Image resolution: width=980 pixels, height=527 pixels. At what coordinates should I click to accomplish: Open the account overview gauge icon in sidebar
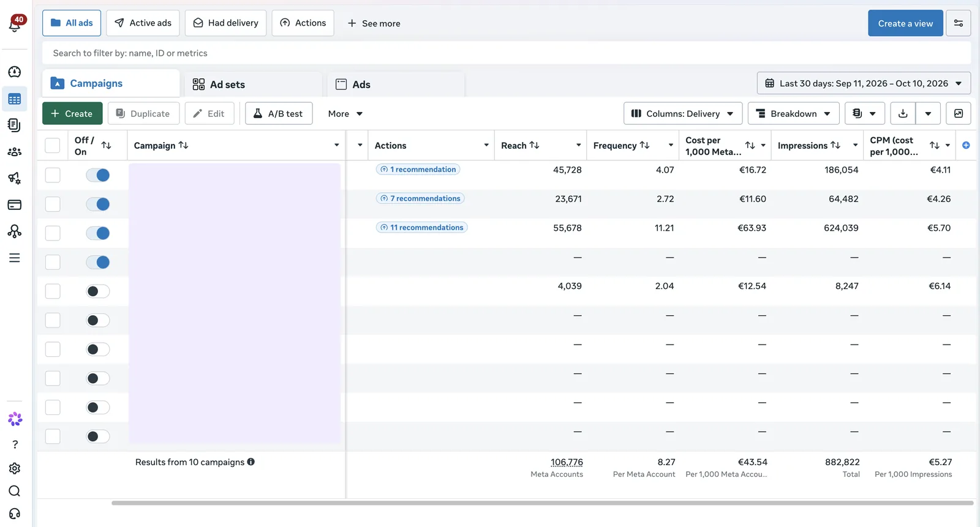point(15,72)
